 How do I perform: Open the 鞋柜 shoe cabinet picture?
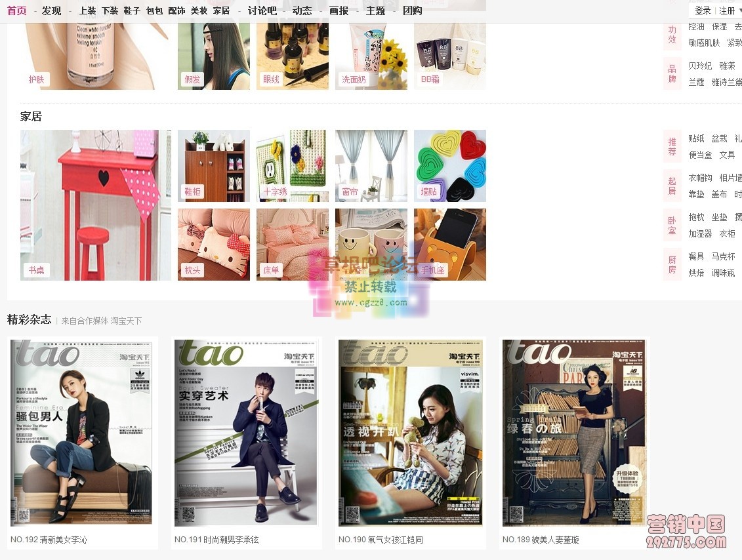(214, 166)
